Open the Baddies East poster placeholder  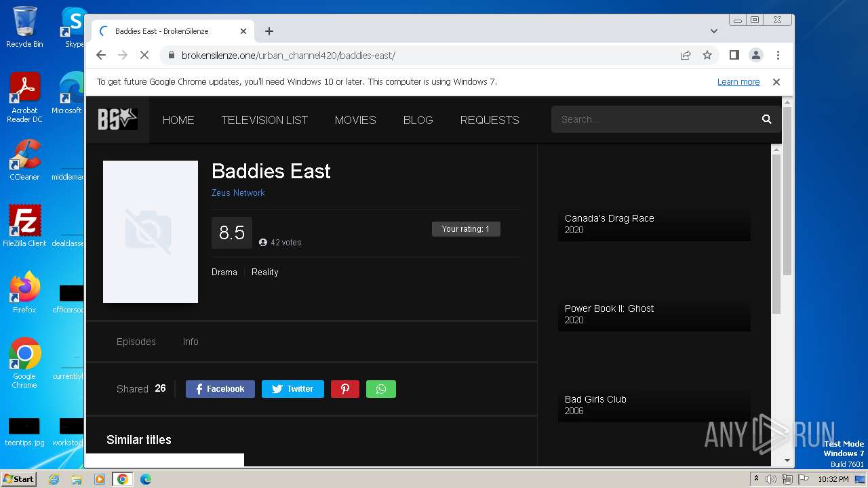151,232
